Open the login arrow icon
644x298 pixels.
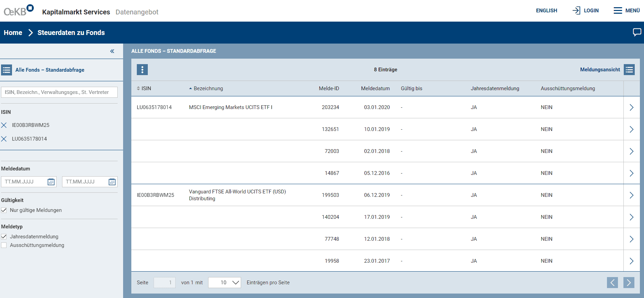click(x=576, y=11)
